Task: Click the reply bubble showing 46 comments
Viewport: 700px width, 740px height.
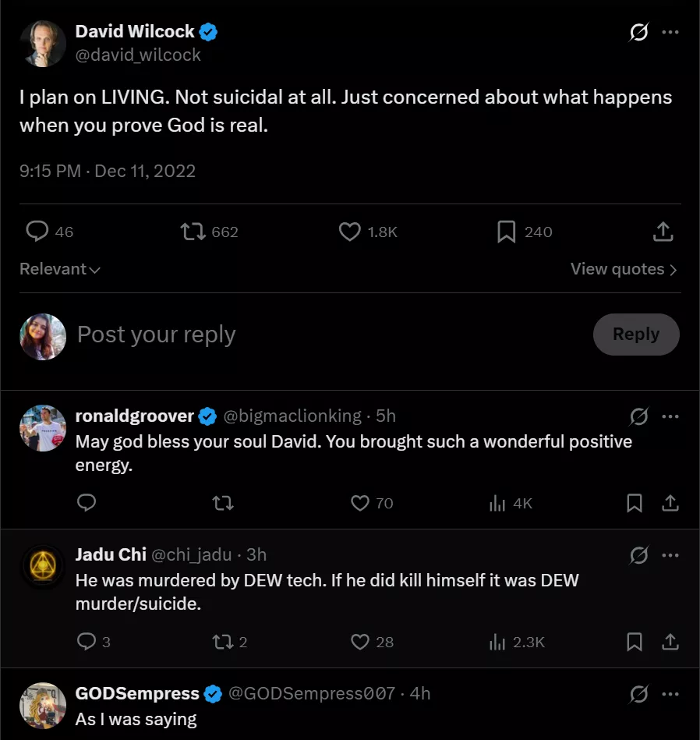Action: pos(37,232)
